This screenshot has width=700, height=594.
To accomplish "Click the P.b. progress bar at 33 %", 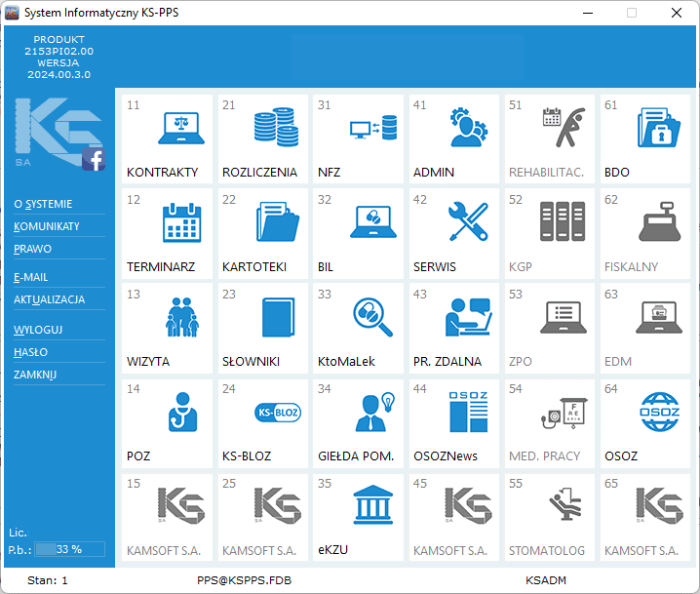I will coord(68,549).
